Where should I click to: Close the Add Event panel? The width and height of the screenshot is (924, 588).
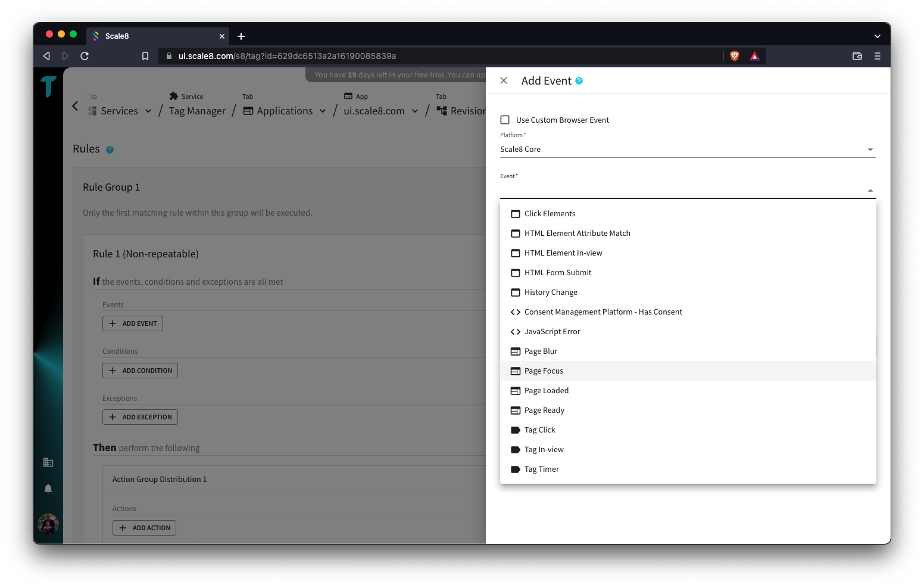tap(504, 80)
